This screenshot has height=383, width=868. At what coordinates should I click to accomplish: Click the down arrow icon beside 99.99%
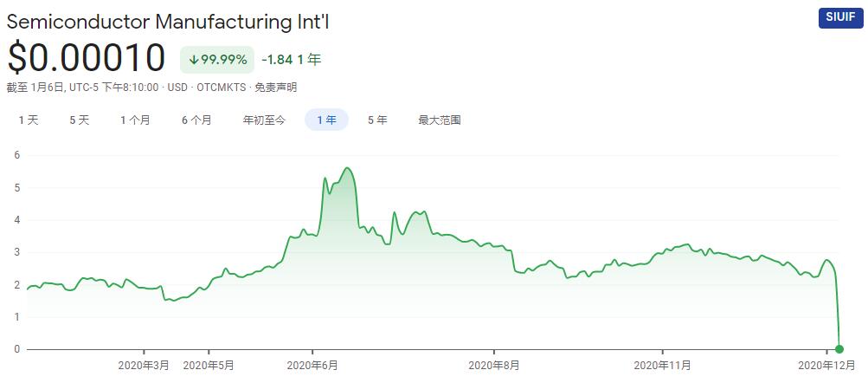pyautogui.click(x=195, y=60)
